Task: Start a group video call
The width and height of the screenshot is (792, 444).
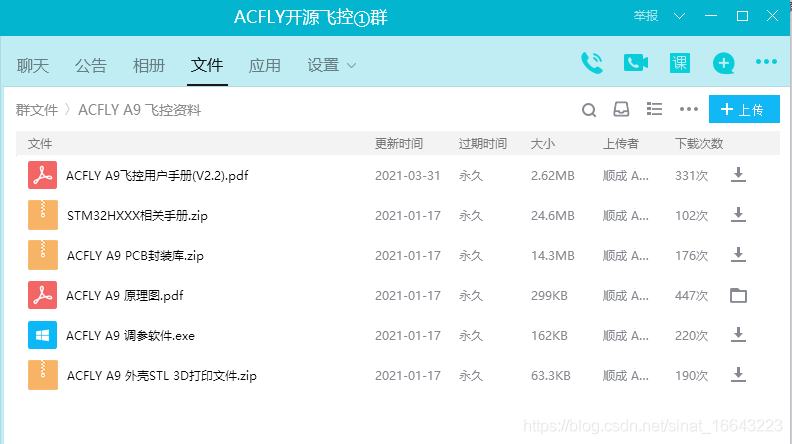Action: pyautogui.click(x=636, y=63)
